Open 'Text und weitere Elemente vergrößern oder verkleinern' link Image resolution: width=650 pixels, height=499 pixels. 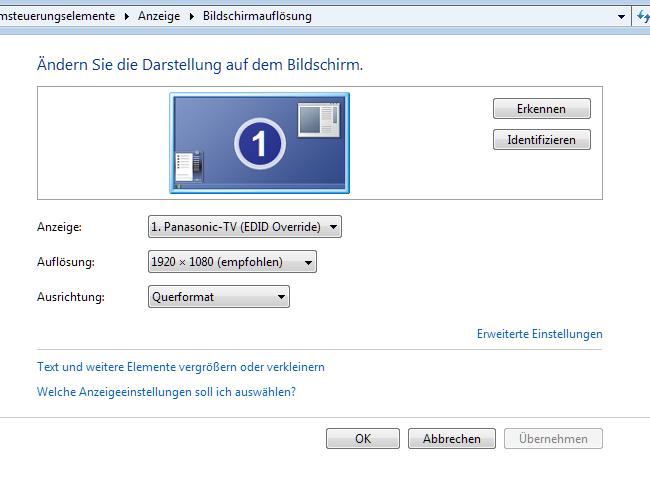(x=181, y=367)
